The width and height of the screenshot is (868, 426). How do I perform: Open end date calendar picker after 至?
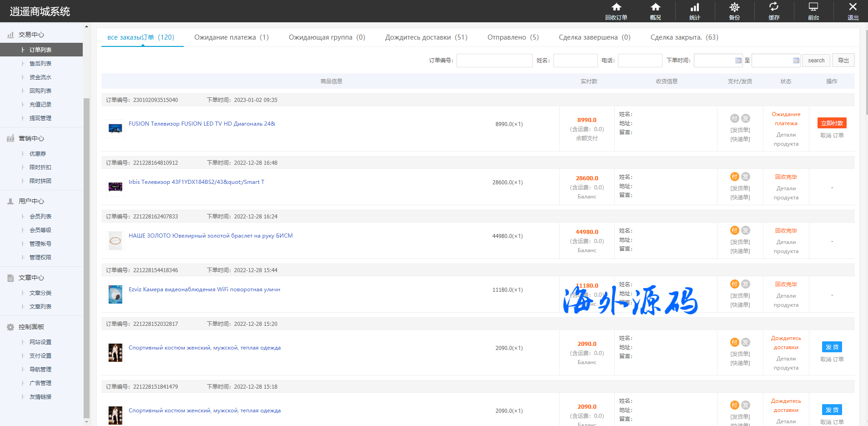(x=796, y=61)
